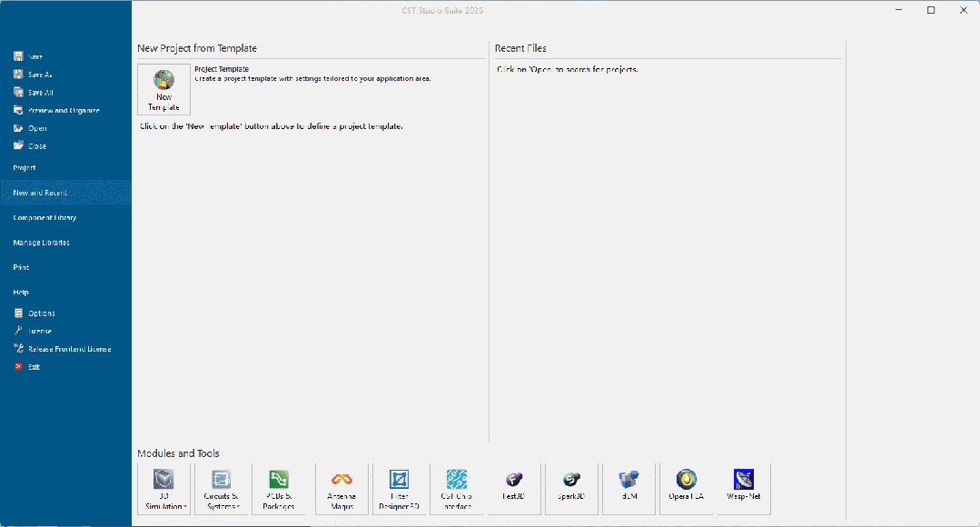The image size is (980, 527).
Task: Select Save All in the sidebar
Action: pos(34,93)
